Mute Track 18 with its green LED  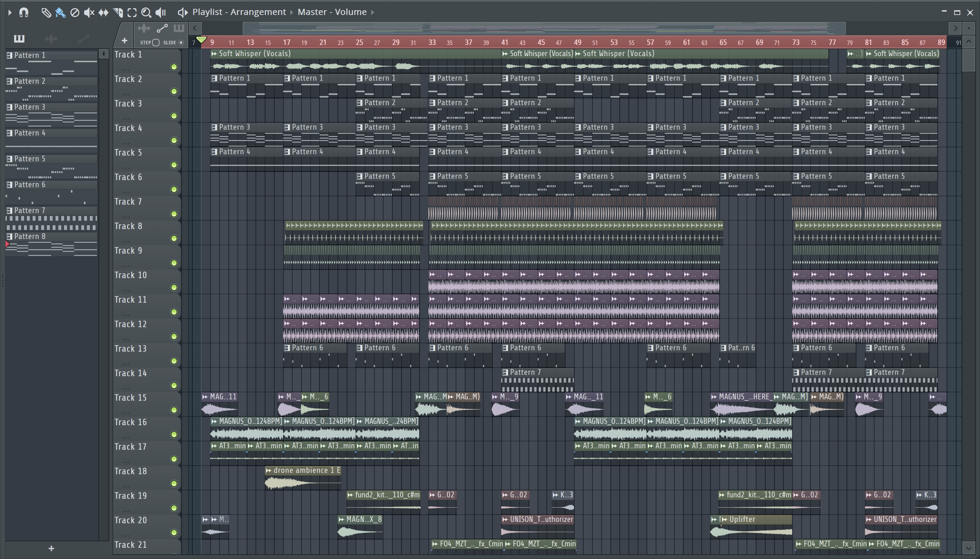pyautogui.click(x=174, y=483)
